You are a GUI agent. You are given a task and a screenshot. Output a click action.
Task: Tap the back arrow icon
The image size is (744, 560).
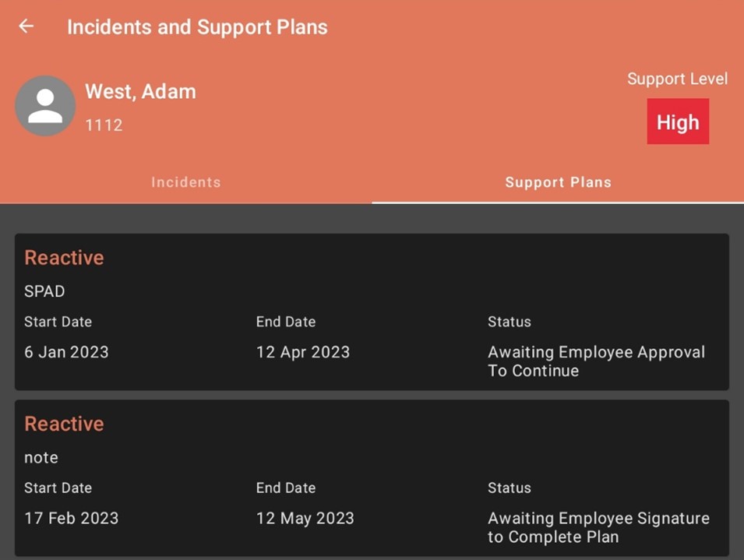(x=26, y=26)
